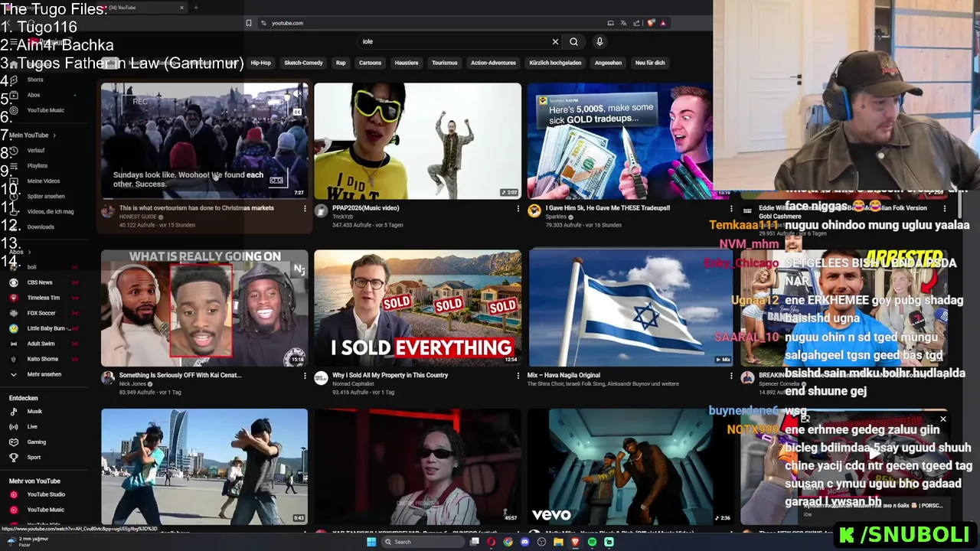Click the YouTube search input field
The height and width of the screenshot is (551, 980).
pyautogui.click(x=453, y=41)
